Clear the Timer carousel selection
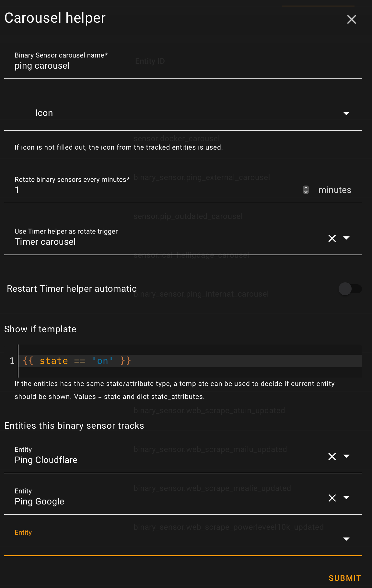Viewport: 372px width, 588px height. (x=332, y=238)
